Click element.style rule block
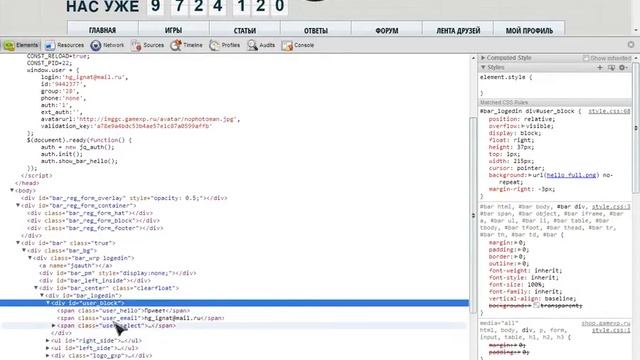The height and width of the screenshot is (360, 640). tap(555, 85)
